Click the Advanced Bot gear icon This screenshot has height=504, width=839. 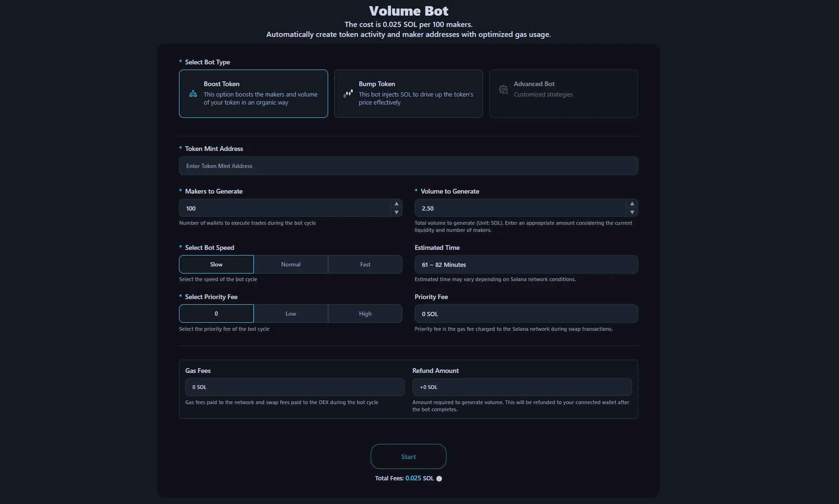pos(503,90)
